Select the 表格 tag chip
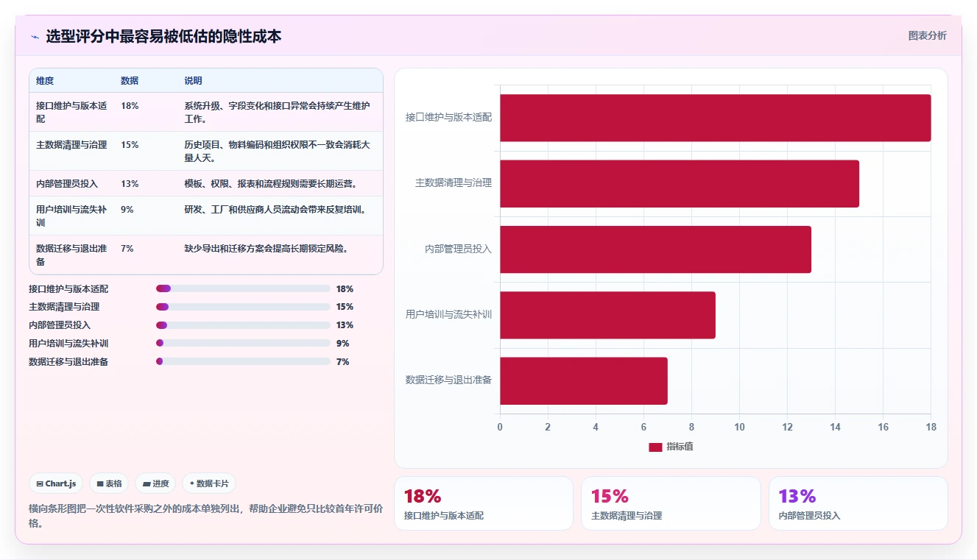 point(109,483)
